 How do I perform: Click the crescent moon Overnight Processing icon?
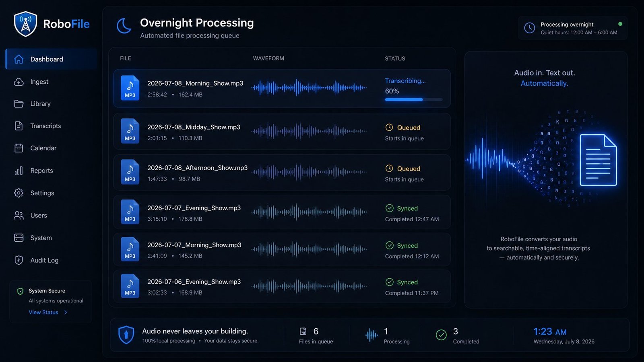[x=124, y=26]
